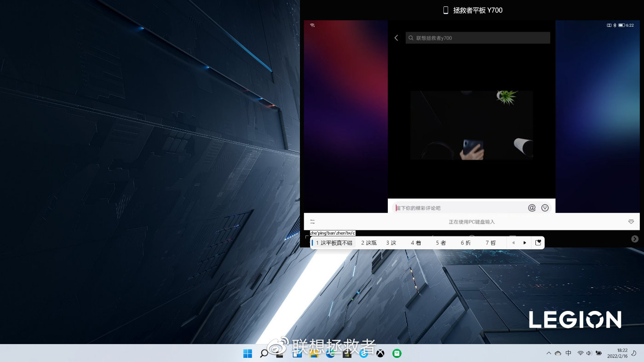
Task: Open the moon notification icon in taskbar
Action: (634, 353)
